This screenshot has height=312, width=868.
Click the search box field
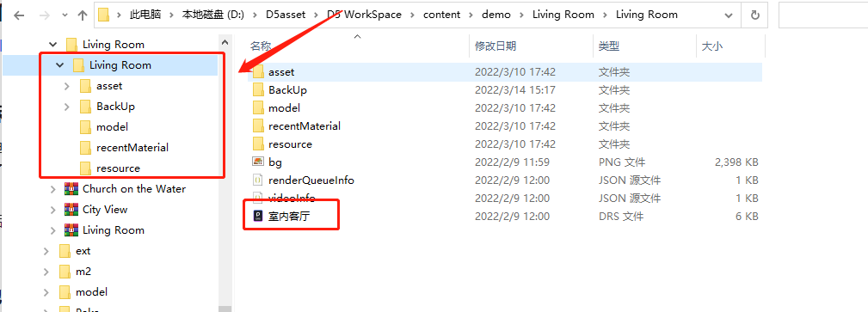823,15
